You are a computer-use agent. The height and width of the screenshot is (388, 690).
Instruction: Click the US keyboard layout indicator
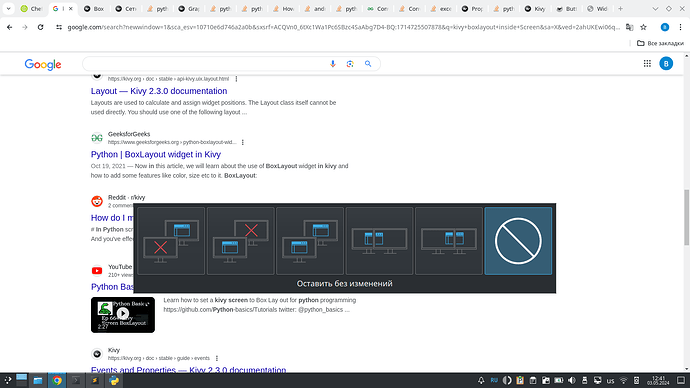point(610,381)
